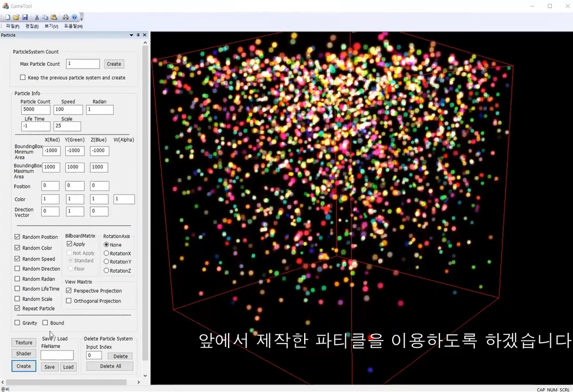The image size is (573, 392).
Task: Click the Help icon in the toolbar
Action: pos(74,17)
